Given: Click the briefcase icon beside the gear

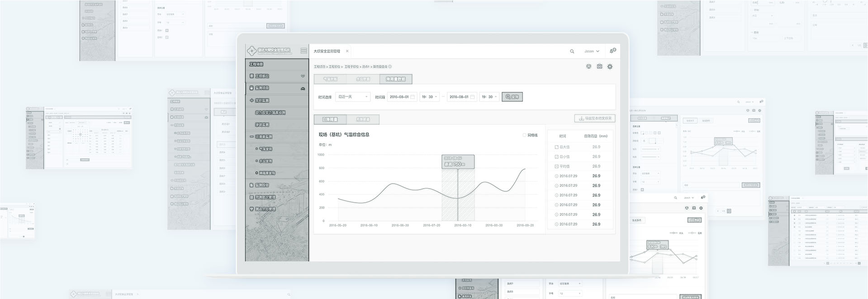Looking at the screenshot, I should click(x=599, y=66).
